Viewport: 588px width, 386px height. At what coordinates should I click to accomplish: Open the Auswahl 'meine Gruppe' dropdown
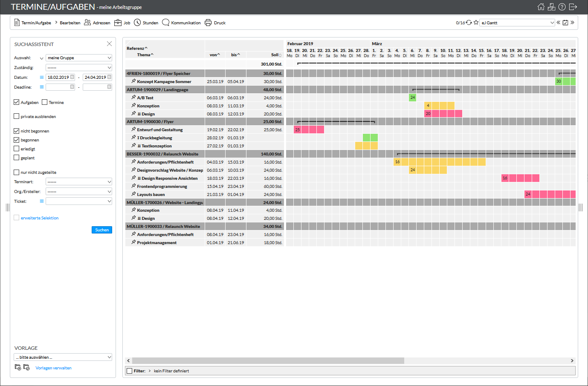(x=79, y=58)
